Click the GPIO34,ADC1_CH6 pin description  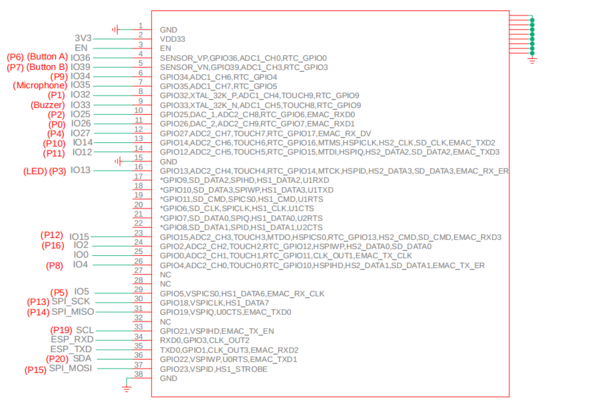[x=218, y=77]
